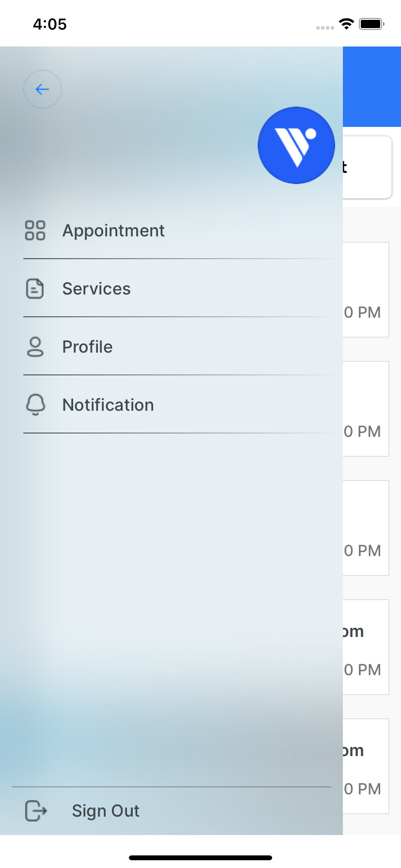Tap the cellular signal dots
Image resolution: width=401 pixels, height=868 pixels.
(325, 28)
